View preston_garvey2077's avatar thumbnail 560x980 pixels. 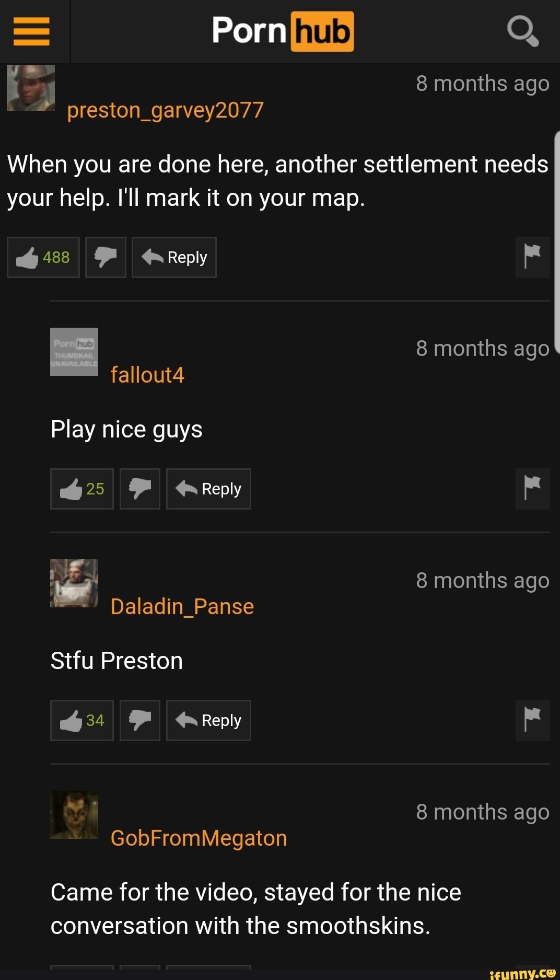pos(31,88)
